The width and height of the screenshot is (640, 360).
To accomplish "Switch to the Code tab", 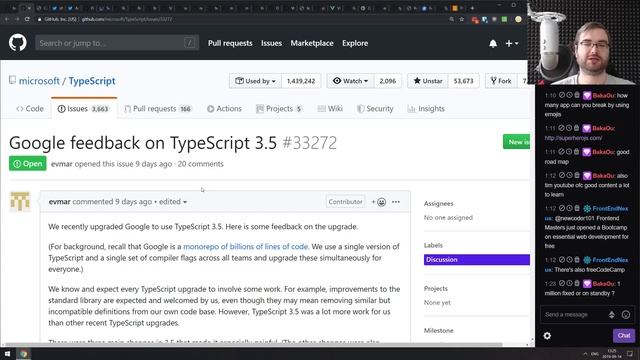I will pos(30,109).
